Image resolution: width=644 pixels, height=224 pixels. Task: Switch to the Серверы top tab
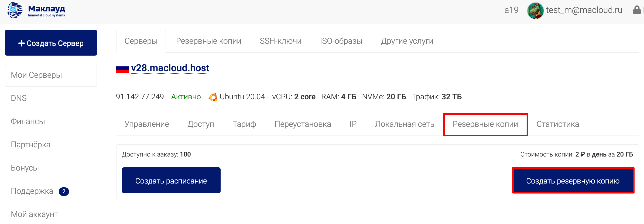click(x=141, y=41)
